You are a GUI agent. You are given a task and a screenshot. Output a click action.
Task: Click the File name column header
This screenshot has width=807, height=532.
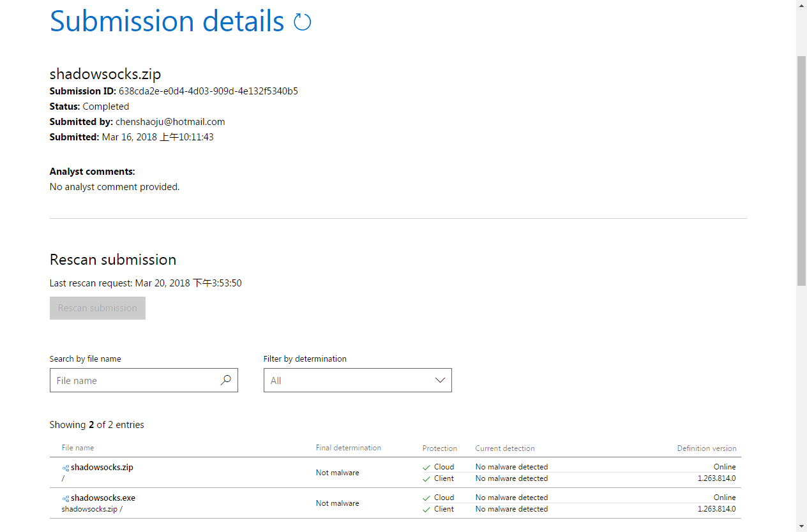click(x=78, y=448)
